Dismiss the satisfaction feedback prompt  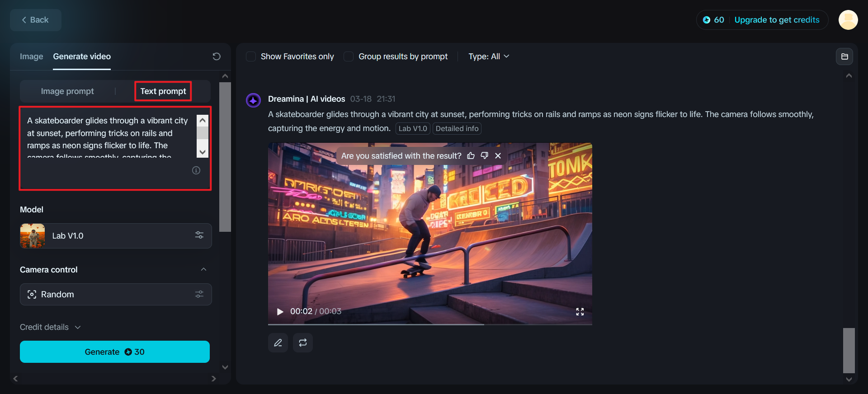pyautogui.click(x=498, y=156)
